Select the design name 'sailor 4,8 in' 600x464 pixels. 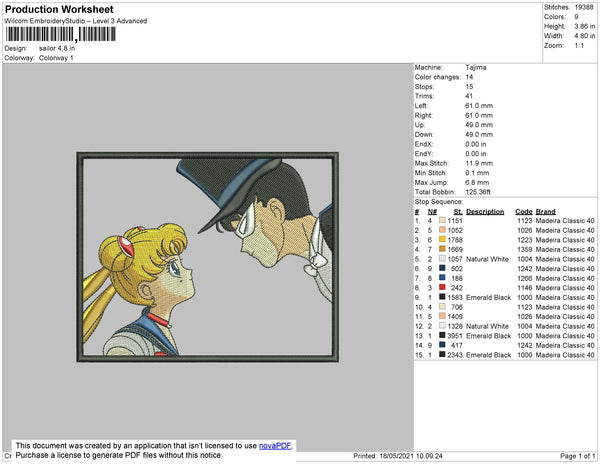point(57,49)
